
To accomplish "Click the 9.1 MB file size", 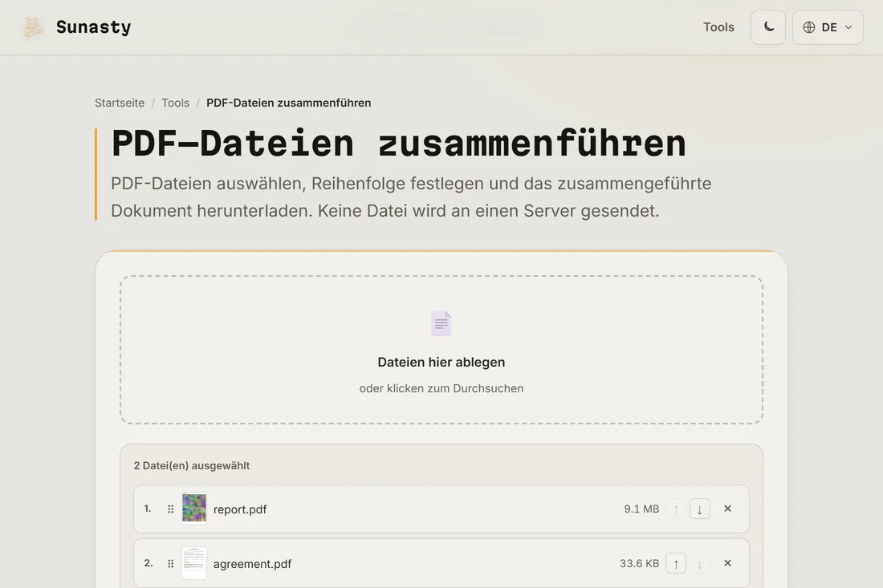I will (641, 509).
